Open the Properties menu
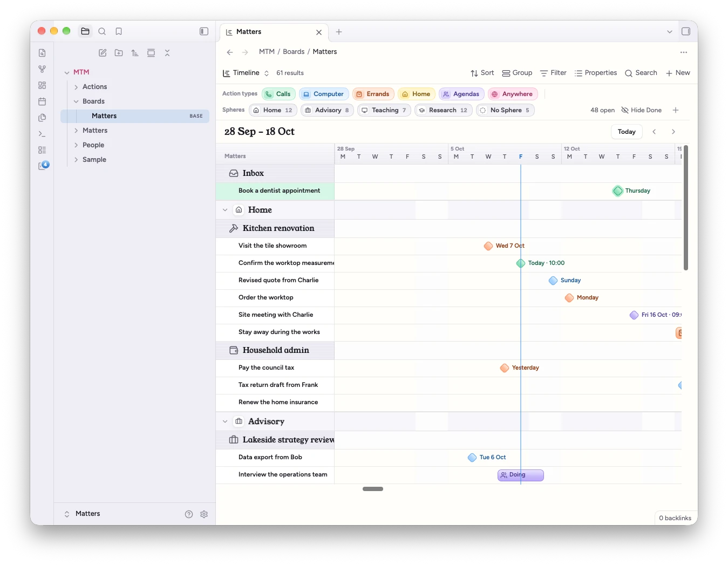The image size is (728, 565). 595,73
